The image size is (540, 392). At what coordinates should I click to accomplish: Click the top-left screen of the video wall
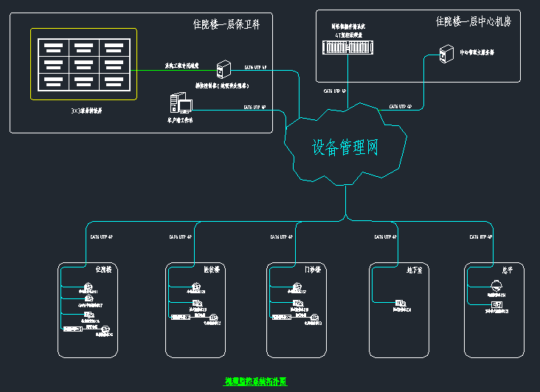(53, 47)
